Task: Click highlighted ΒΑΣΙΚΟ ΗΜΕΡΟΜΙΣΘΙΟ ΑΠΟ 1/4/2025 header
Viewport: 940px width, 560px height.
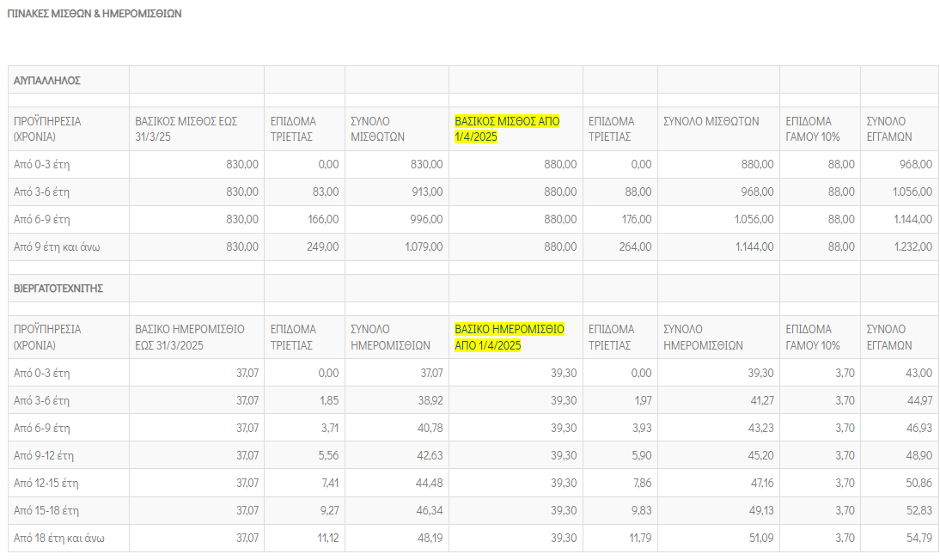Action: click(x=509, y=337)
